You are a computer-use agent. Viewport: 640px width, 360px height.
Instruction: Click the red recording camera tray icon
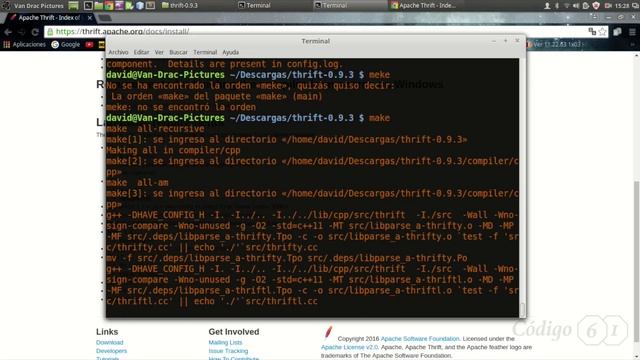tap(608, 5)
